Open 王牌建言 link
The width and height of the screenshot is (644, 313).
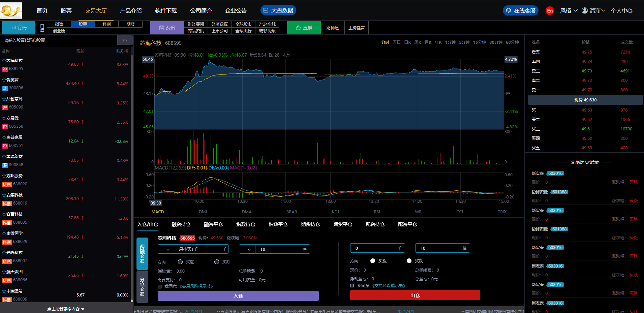357,28
